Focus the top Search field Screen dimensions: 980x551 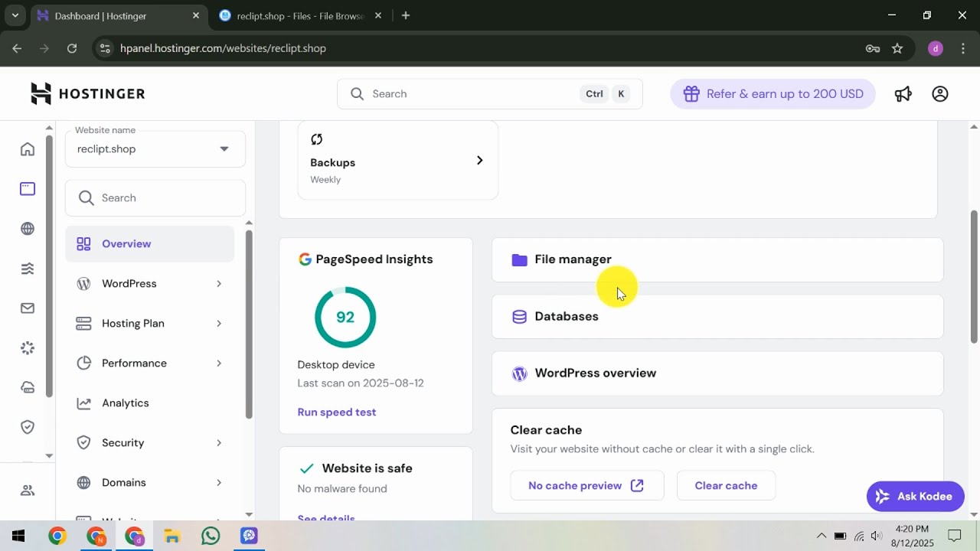(490, 93)
